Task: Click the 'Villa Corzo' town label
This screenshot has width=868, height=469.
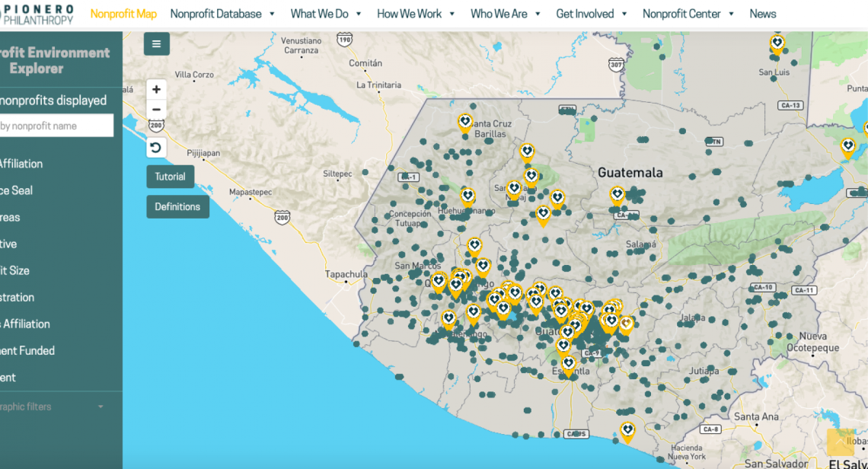Action: click(x=194, y=75)
